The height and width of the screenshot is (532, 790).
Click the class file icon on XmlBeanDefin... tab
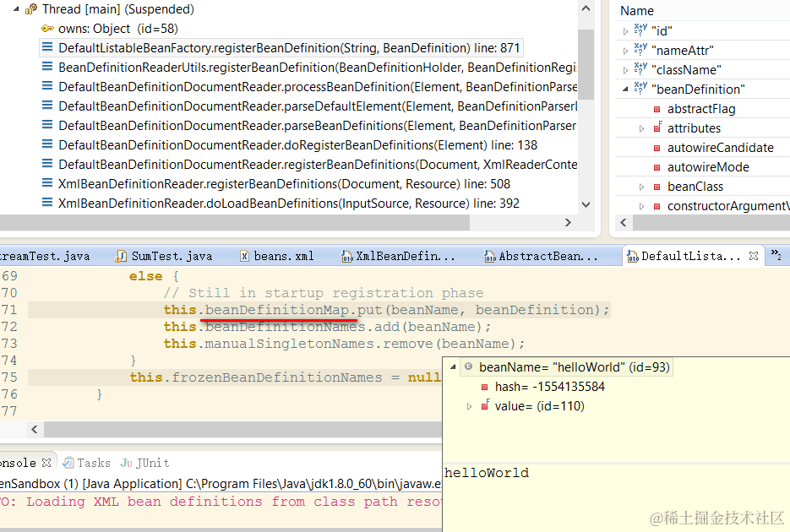[x=347, y=257]
